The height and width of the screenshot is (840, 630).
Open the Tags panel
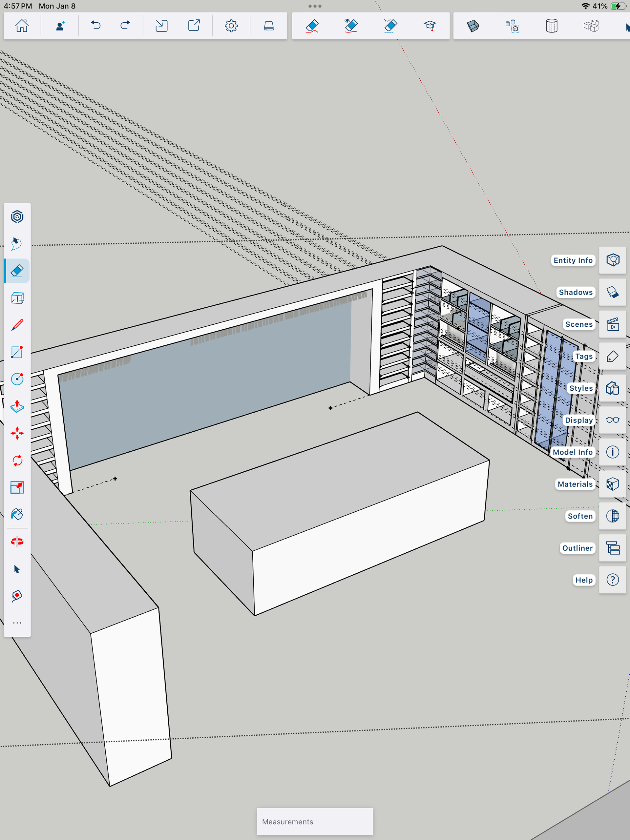pyautogui.click(x=612, y=356)
